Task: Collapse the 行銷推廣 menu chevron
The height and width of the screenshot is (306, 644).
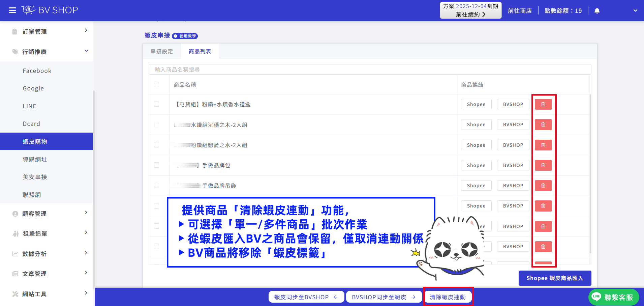Action: point(86,51)
